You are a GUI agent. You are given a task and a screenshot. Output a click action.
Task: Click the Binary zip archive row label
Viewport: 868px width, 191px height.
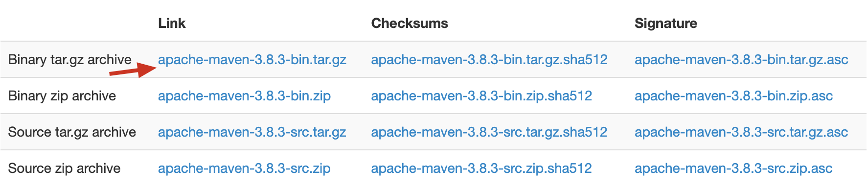pyautogui.click(x=62, y=96)
